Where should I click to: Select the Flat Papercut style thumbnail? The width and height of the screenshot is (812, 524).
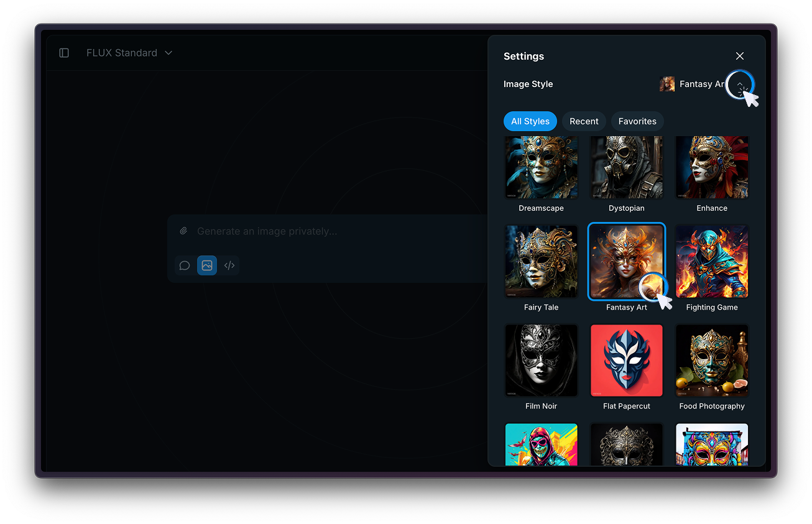coord(627,361)
